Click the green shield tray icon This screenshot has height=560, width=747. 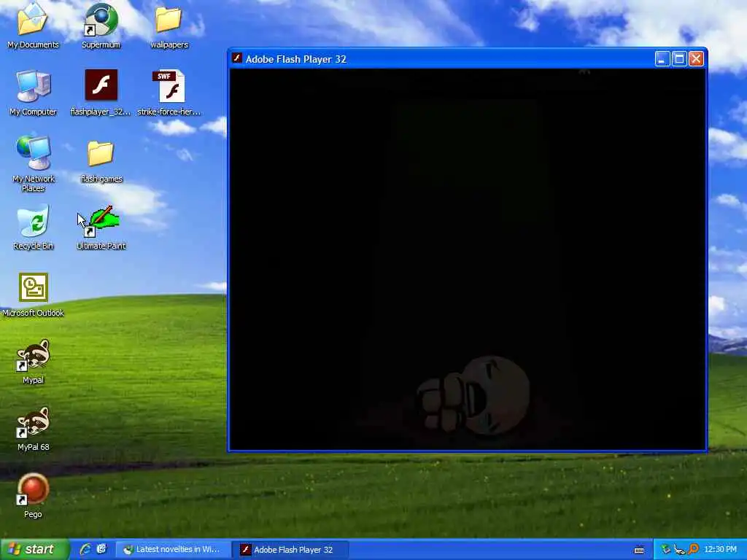[x=665, y=550]
